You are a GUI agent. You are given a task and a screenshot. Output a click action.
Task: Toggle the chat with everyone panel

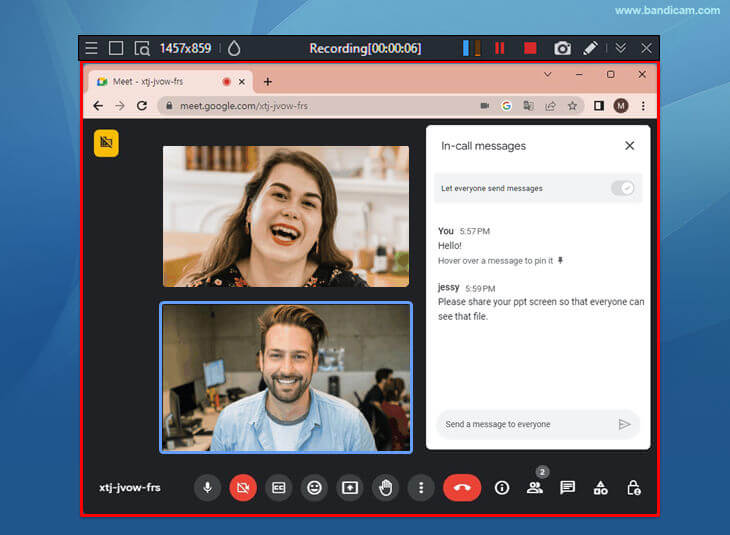(568, 488)
